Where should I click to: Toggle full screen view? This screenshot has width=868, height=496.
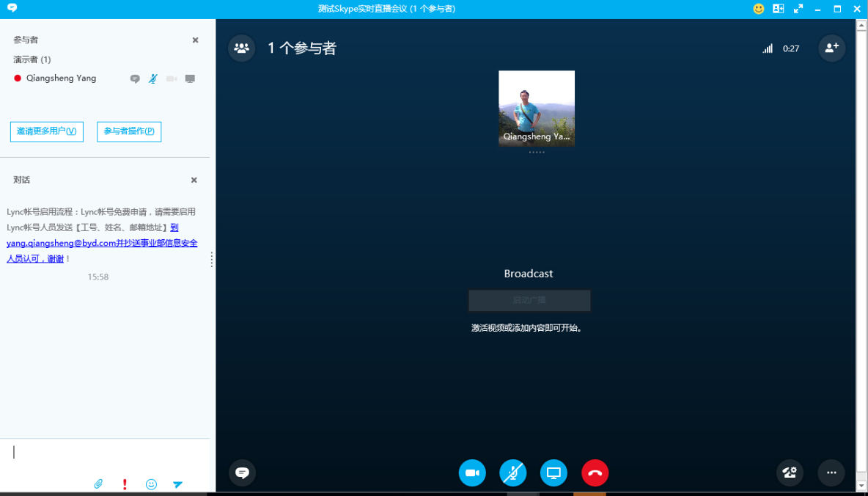coord(798,9)
